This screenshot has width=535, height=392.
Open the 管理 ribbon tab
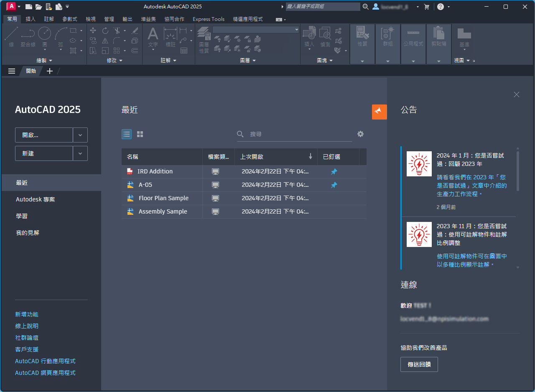pyautogui.click(x=109, y=19)
